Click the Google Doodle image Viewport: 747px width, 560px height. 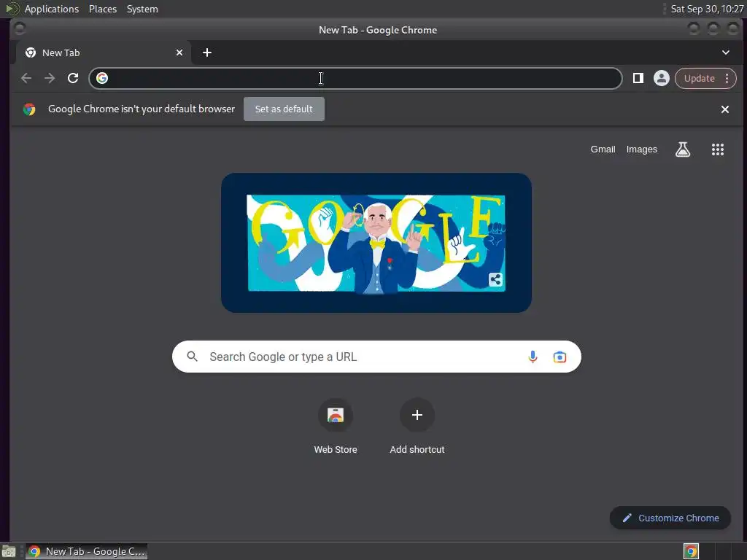376,243
